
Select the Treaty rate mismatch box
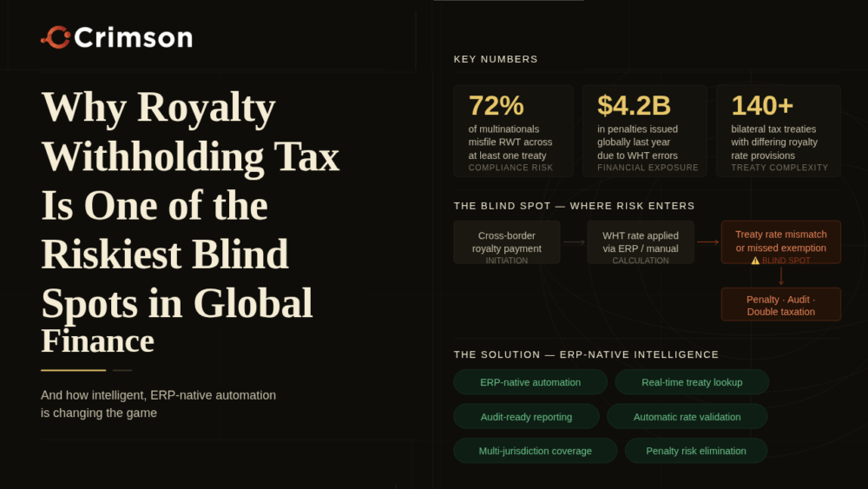pos(781,241)
